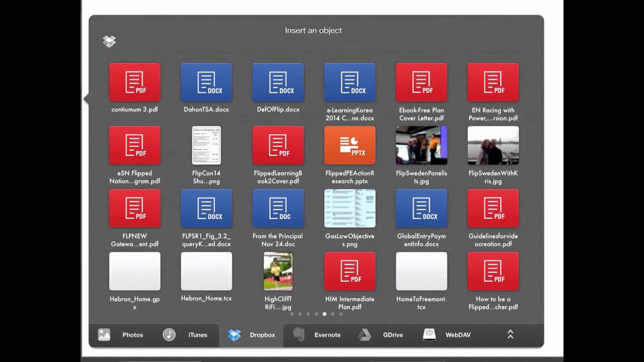This screenshot has height=362, width=644.
Task: Select Guidelinesforvideocreation.pdf icon
Action: pyautogui.click(x=493, y=208)
